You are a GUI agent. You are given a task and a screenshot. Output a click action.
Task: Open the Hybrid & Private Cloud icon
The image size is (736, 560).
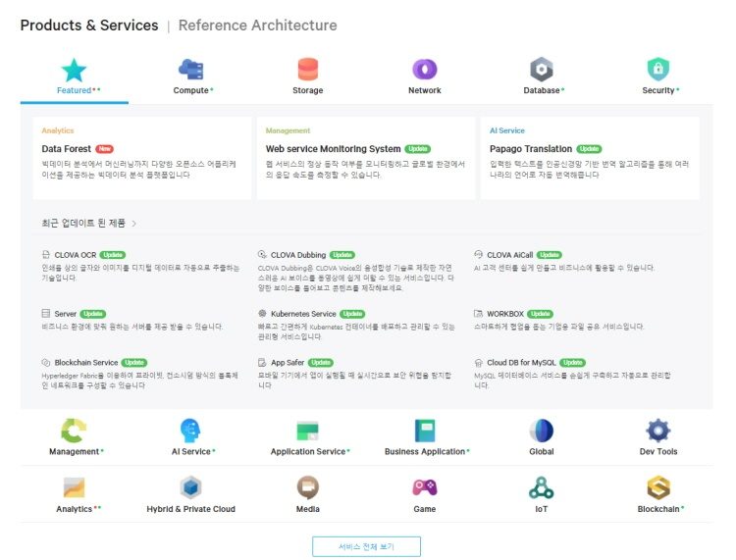click(190, 487)
